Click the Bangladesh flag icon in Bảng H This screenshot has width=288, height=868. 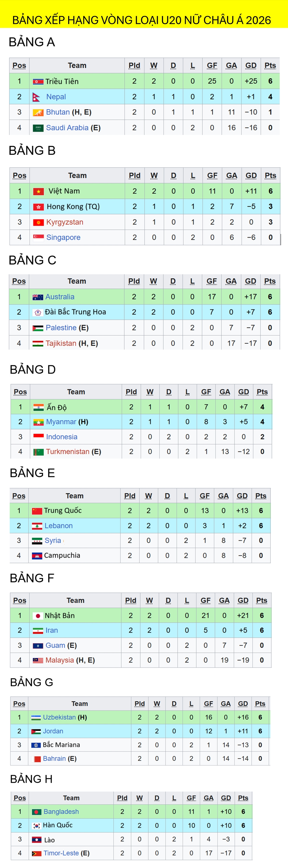[x=37, y=812]
